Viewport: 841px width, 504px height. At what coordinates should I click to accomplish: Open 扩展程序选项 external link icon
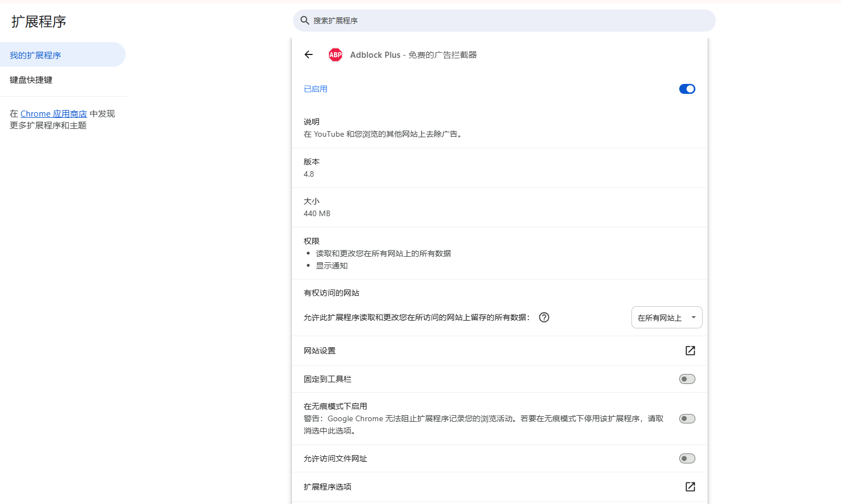click(690, 487)
